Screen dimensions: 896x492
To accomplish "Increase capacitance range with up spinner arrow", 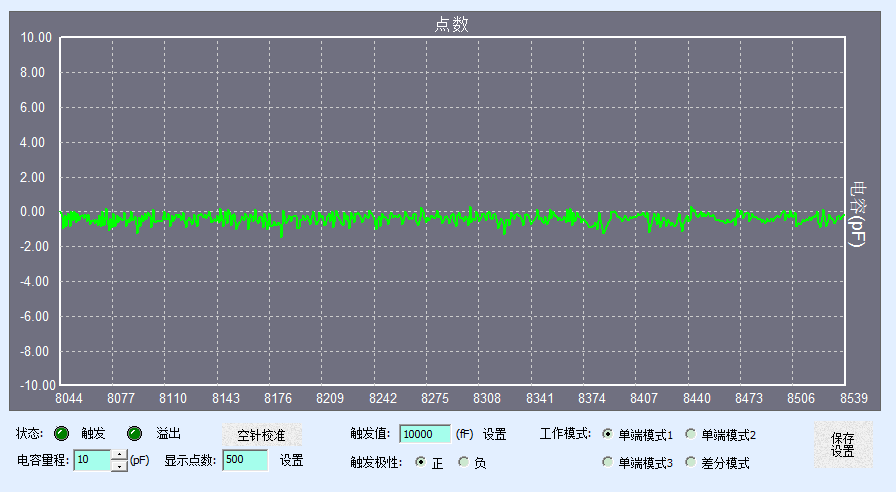I will pos(119,456).
